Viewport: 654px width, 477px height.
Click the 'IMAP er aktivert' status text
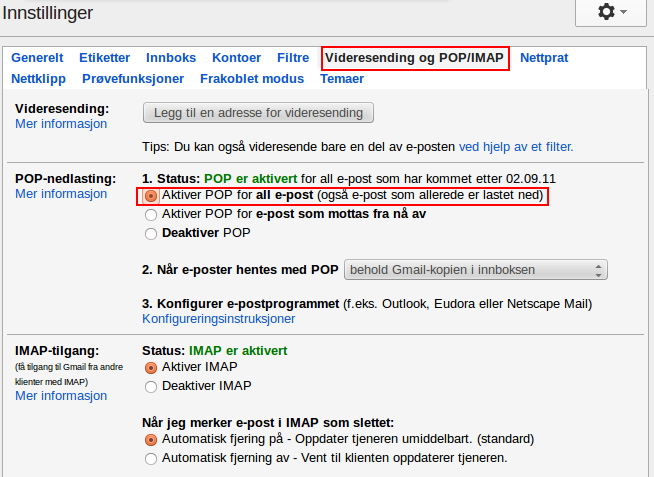[x=238, y=351]
